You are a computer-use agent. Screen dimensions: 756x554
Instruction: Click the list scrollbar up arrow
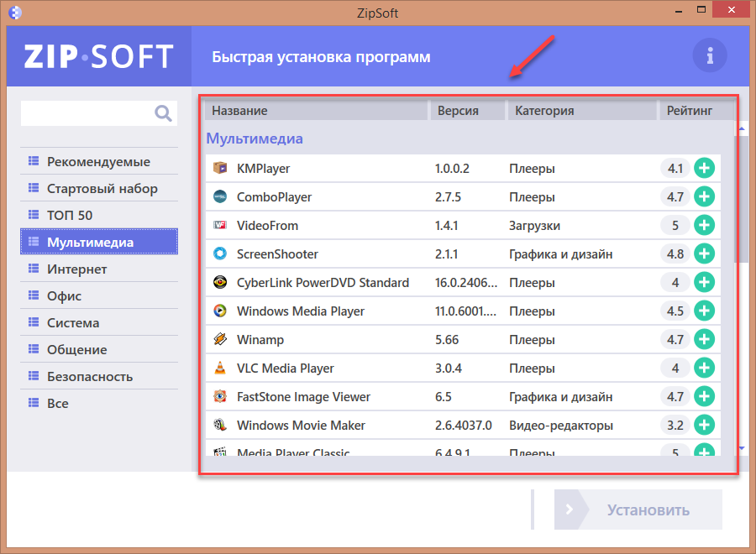click(742, 129)
